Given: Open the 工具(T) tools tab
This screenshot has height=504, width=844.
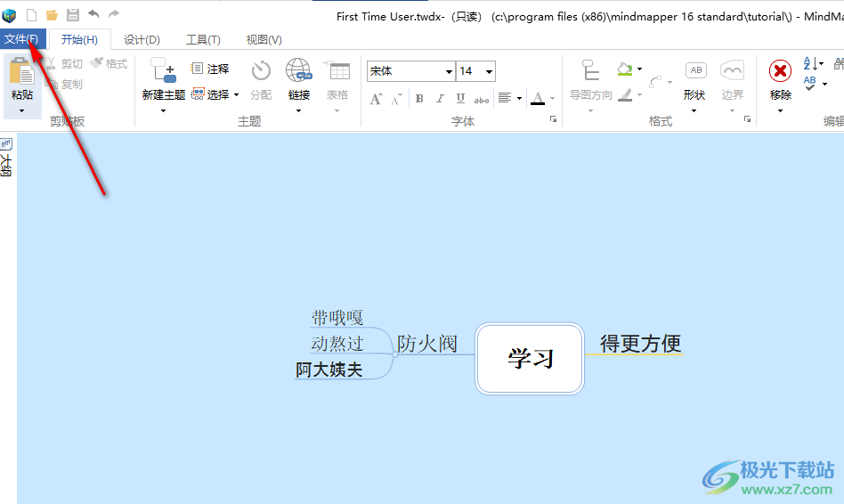Looking at the screenshot, I should click(203, 40).
